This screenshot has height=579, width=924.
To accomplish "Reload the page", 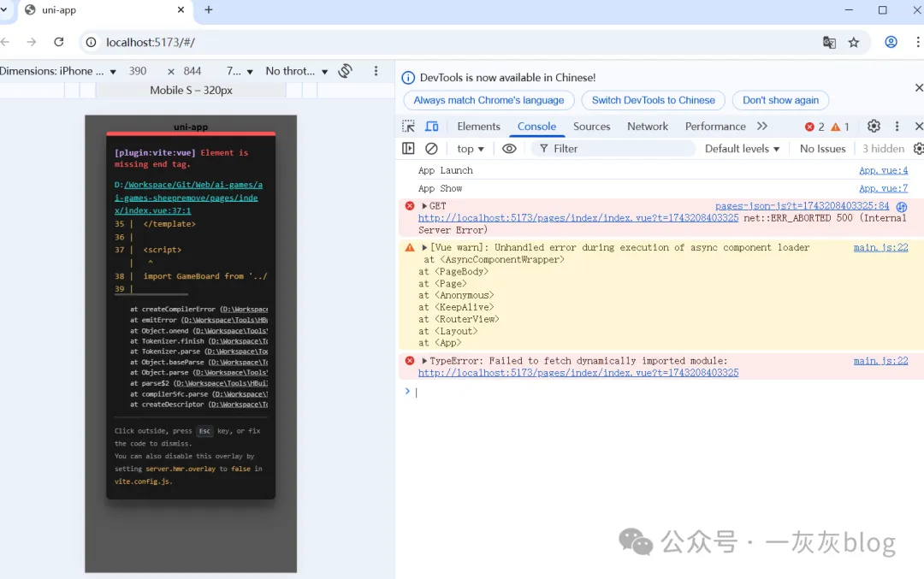I will pyautogui.click(x=59, y=42).
